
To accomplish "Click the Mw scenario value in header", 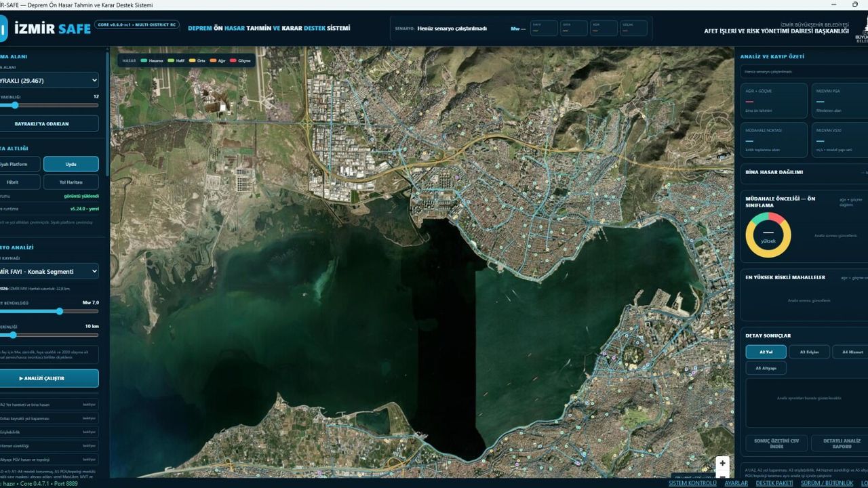I will pos(518,28).
